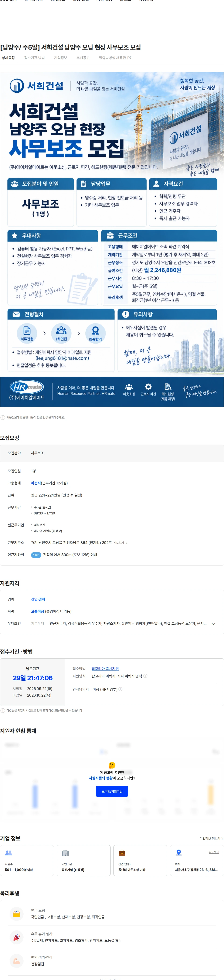
Task: Click external-link icon next to 일학습병행 채용관
Action: point(129,58)
